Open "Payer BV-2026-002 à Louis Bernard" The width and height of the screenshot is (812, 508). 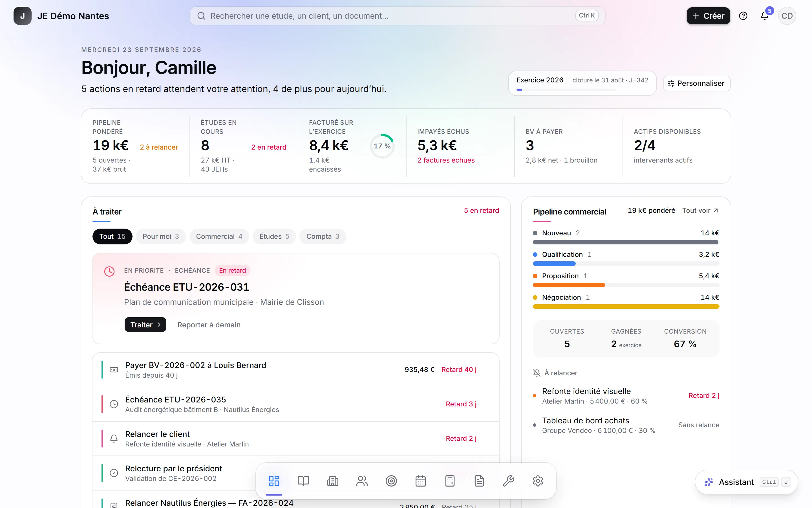click(x=196, y=365)
